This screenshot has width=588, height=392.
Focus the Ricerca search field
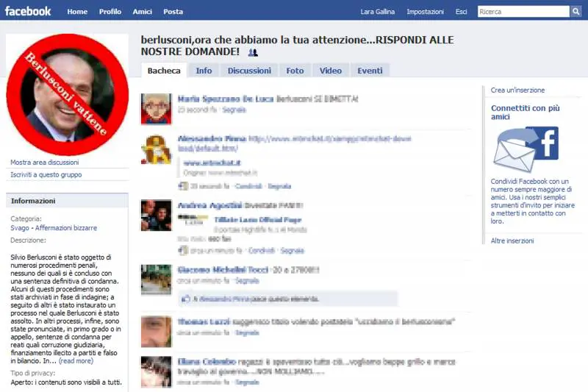523,12
